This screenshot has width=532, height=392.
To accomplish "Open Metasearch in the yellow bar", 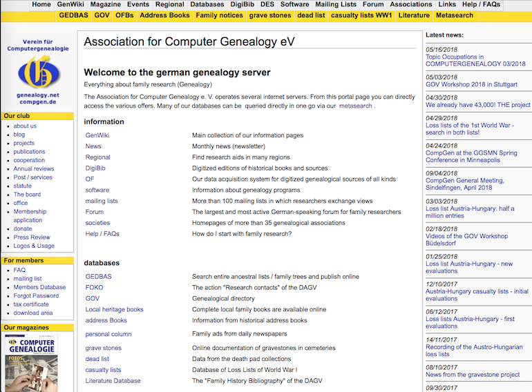I will (x=455, y=16).
